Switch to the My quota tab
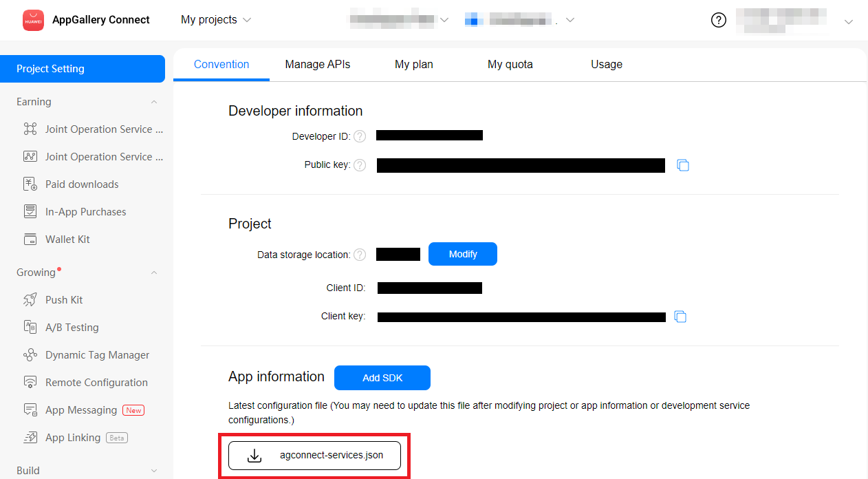The width and height of the screenshot is (868, 479). pyautogui.click(x=510, y=64)
